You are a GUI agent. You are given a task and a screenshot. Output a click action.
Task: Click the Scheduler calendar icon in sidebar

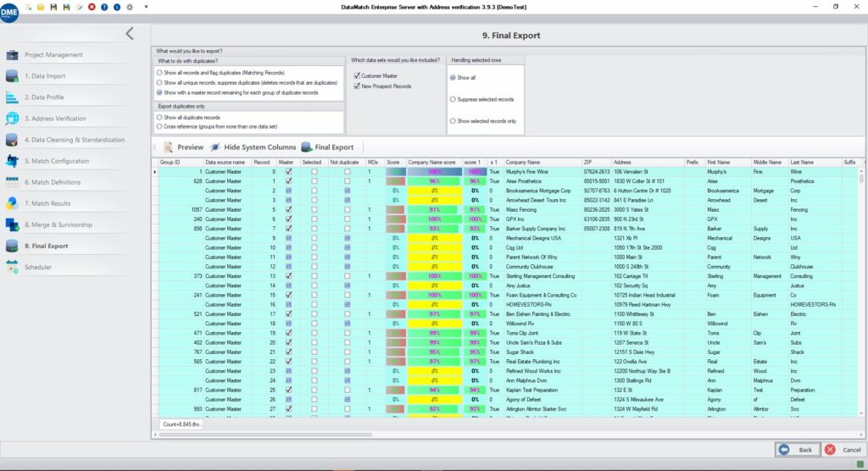click(12, 268)
